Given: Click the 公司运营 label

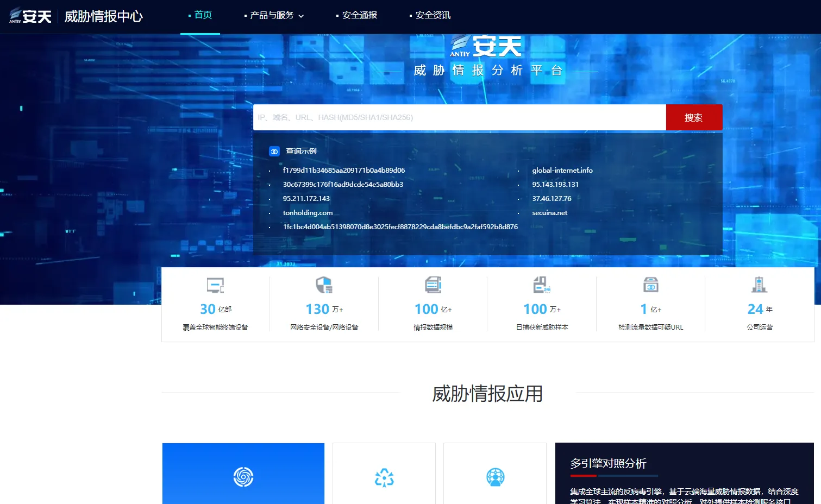Looking at the screenshot, I should click(x=760, y=327).
